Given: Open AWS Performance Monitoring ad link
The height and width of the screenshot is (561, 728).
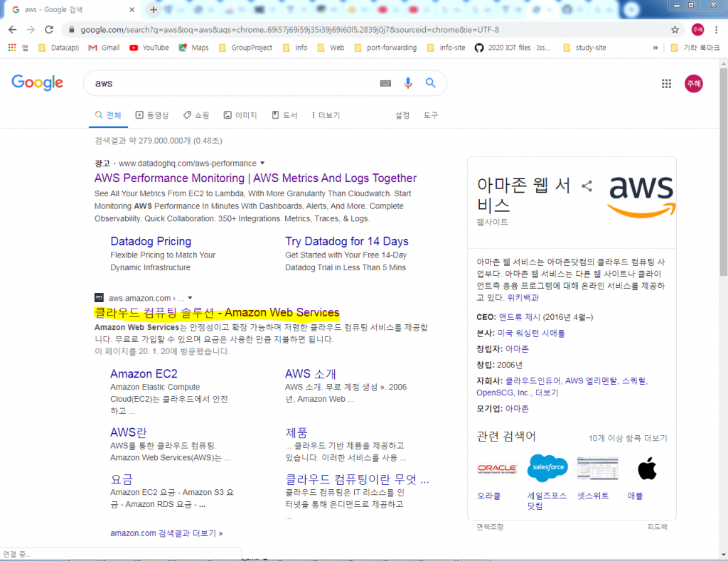Looking at the screenshot, I should pyautogui.click(x=255, y=178).
